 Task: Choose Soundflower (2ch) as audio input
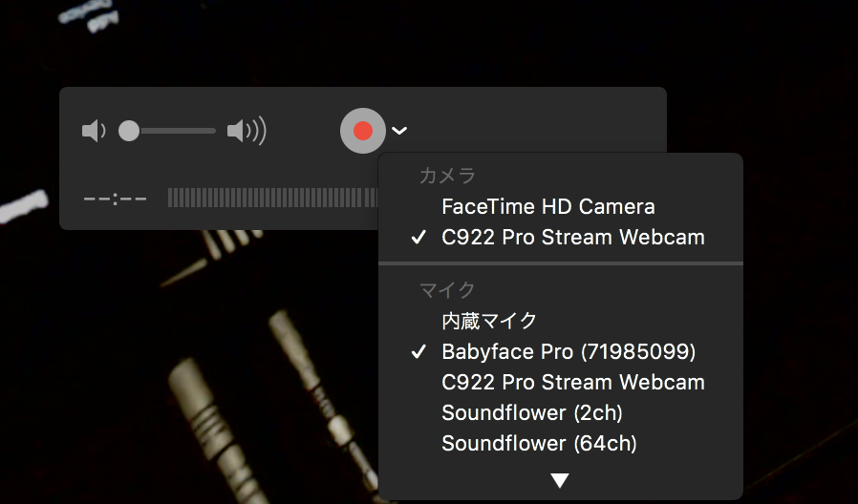(x=531, y=413)
